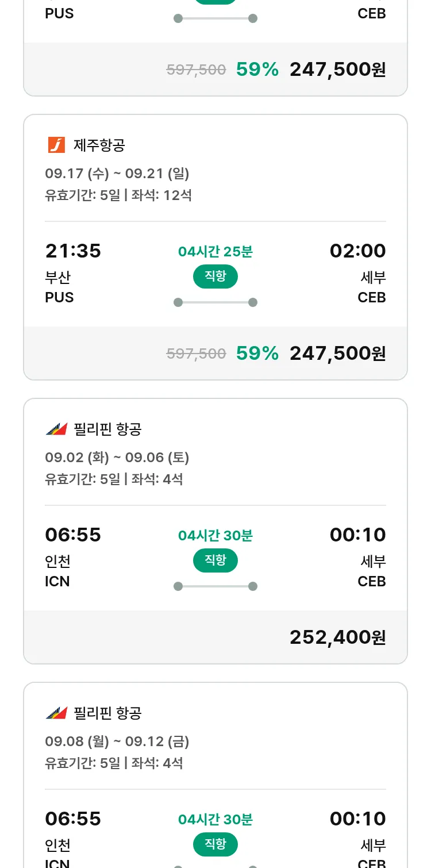
Task: Tap the seat info showing 좌석: 12석
Action: point(161,195)
